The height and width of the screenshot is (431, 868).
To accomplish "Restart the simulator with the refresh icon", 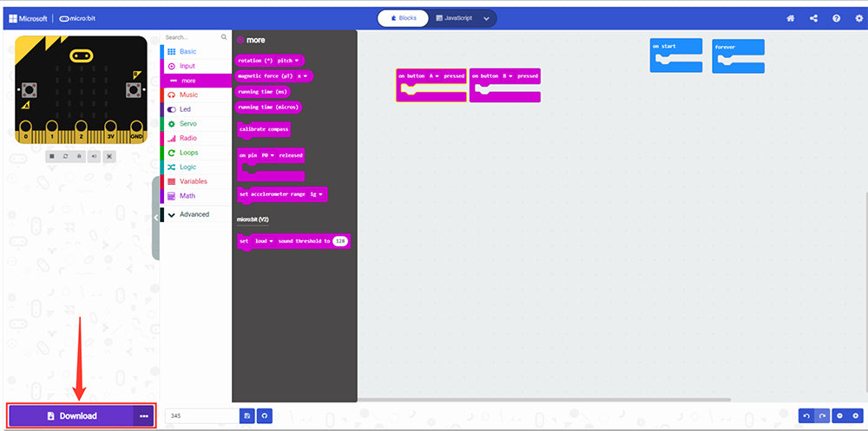I will 66,156.
